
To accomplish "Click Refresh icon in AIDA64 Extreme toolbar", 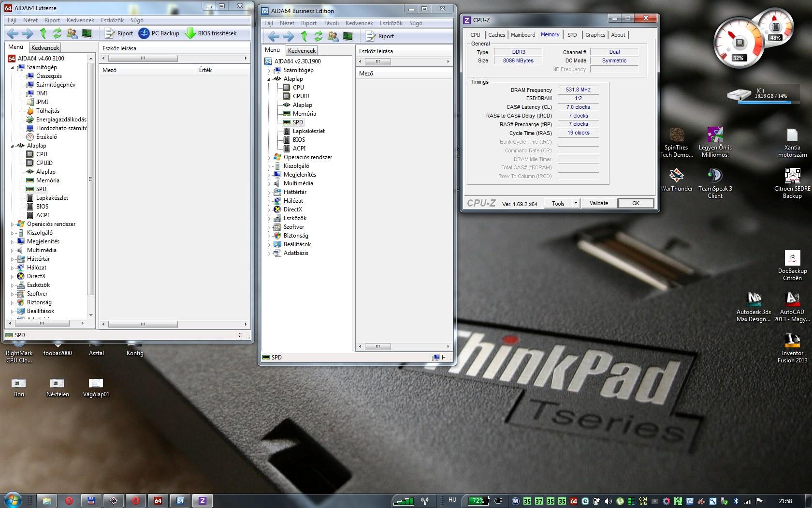I will [58, 33].
